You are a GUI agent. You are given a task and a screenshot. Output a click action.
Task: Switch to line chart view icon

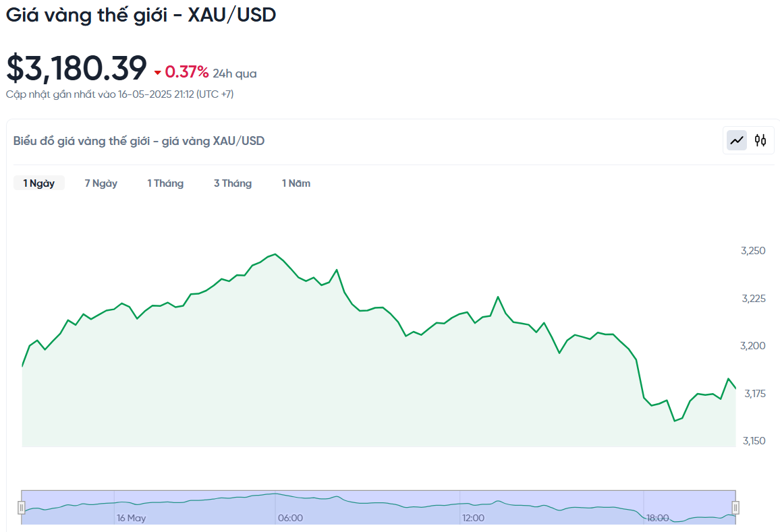coord(737,140)
